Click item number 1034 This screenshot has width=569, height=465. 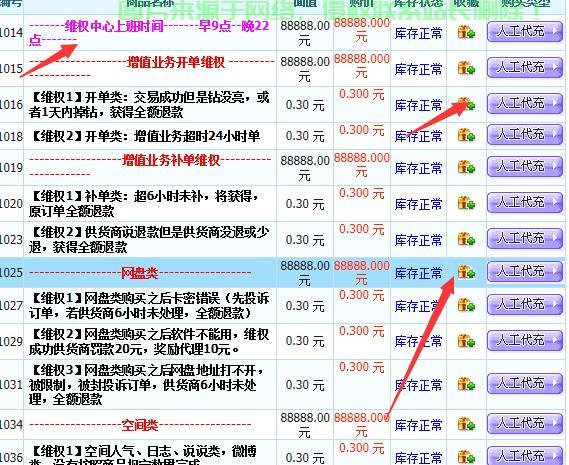click(11, 424)
